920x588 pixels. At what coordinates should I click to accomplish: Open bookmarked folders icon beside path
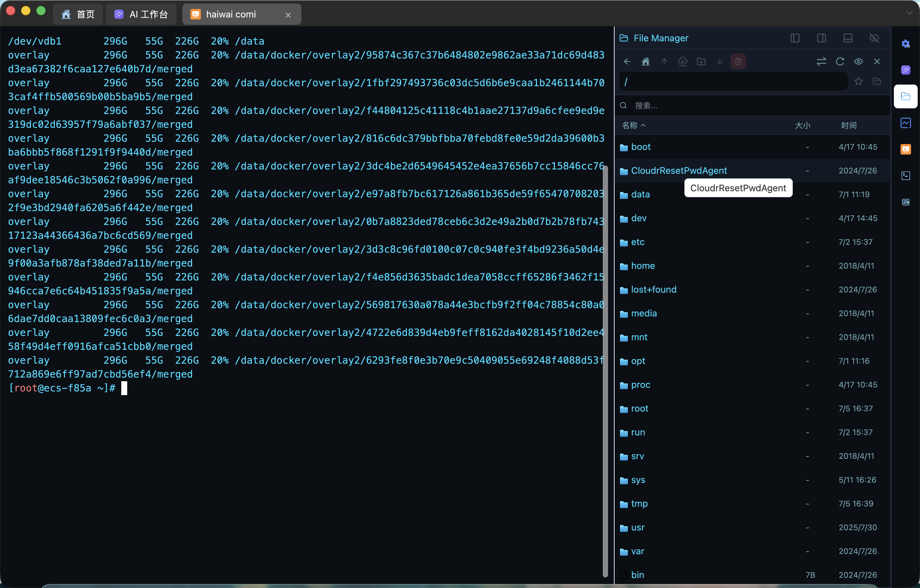click(x=877, y=81)
